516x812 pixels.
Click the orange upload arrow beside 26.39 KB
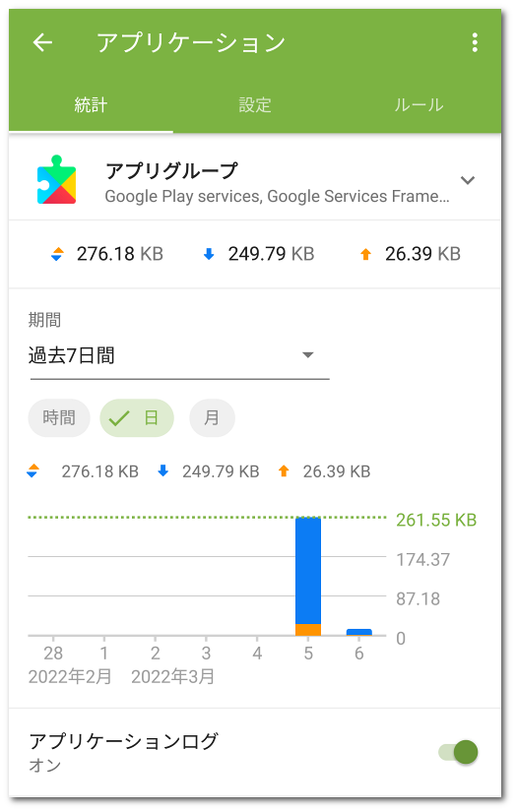(x=365, y=254)
